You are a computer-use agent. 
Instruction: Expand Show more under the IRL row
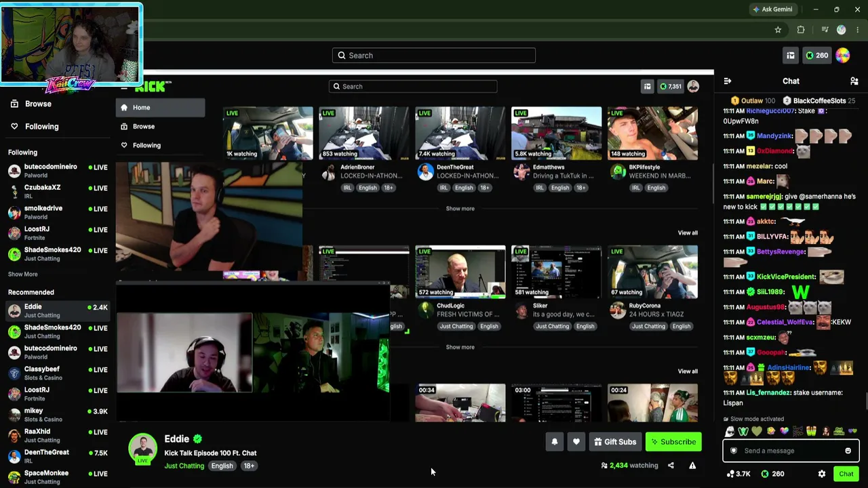tap(460, 209)
